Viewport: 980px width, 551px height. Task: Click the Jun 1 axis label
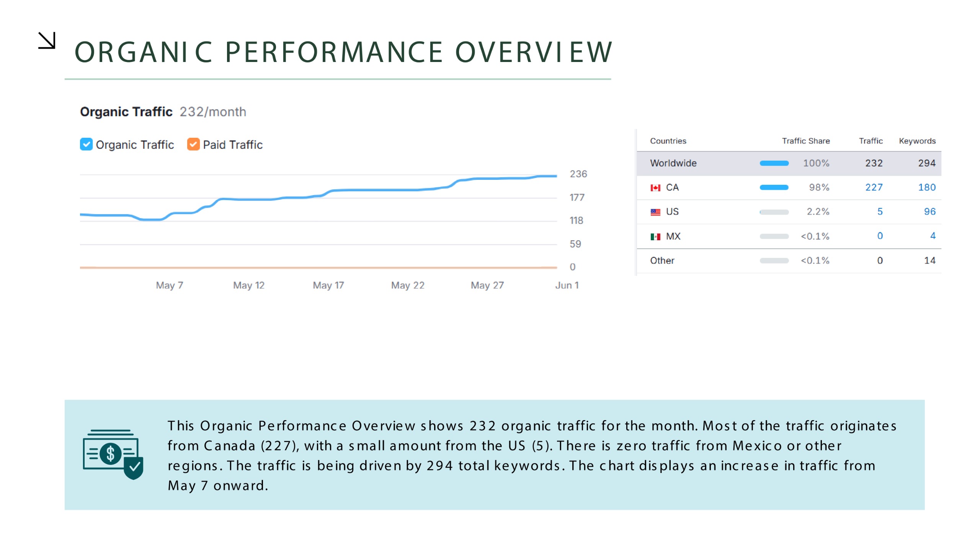567,285
